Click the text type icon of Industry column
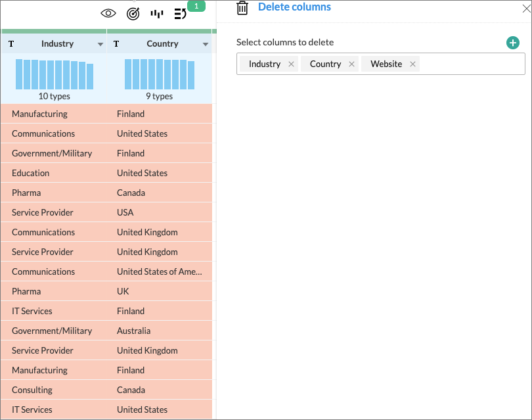This screenshot has height=420, width=532. click(11, 44)
